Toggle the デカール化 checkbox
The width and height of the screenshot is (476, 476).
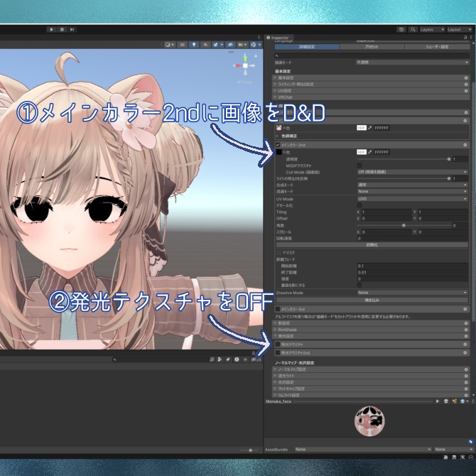coord(359,205)
